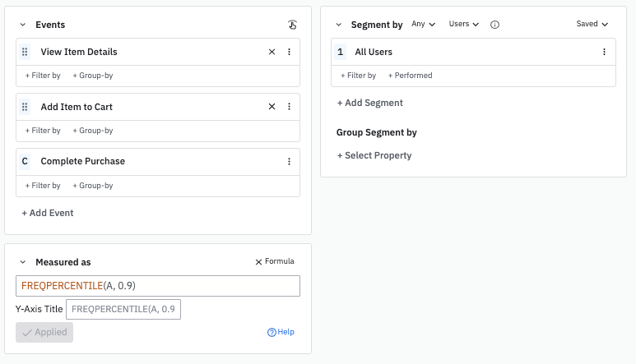Open more options for View Item Details
The width and height of the screenshot is (636, 364).
point(289,52)
